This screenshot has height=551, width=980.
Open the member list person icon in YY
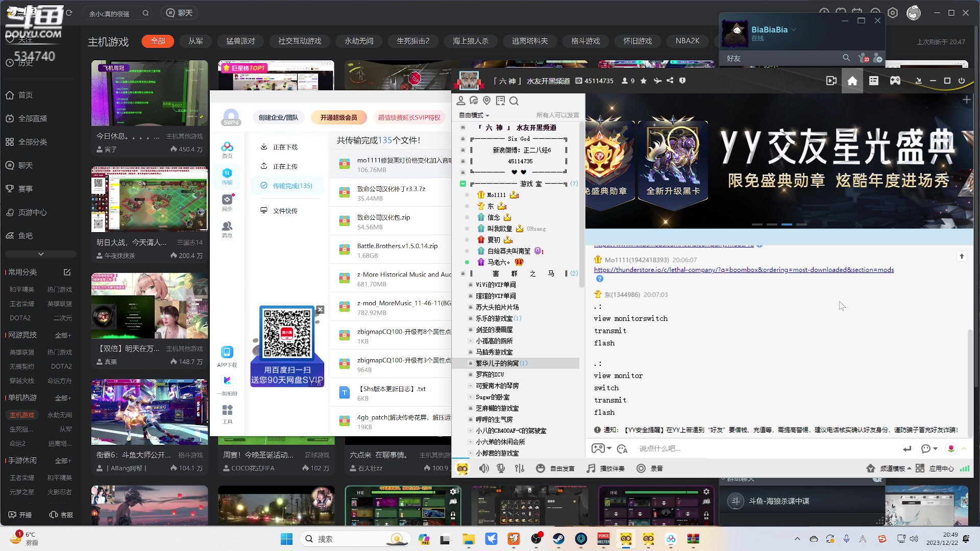coord(461,101)
